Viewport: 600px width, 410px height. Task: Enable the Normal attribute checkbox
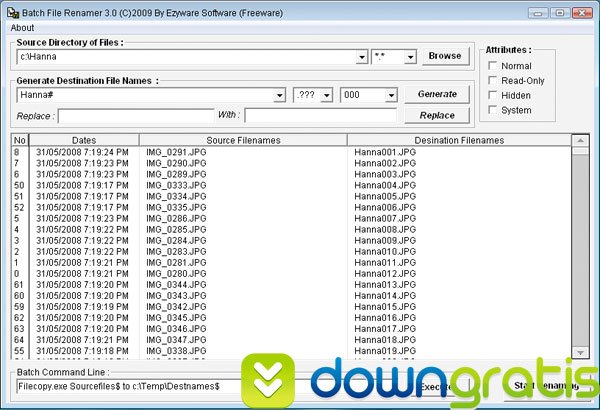click(494, 66)
